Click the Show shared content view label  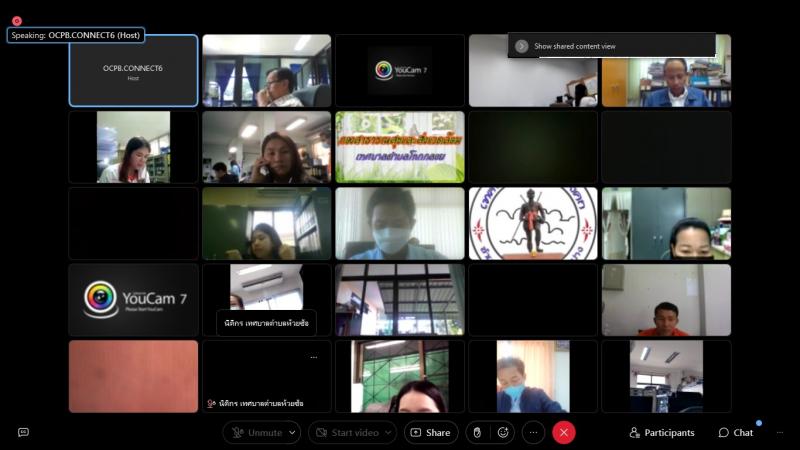pos(575,46)
